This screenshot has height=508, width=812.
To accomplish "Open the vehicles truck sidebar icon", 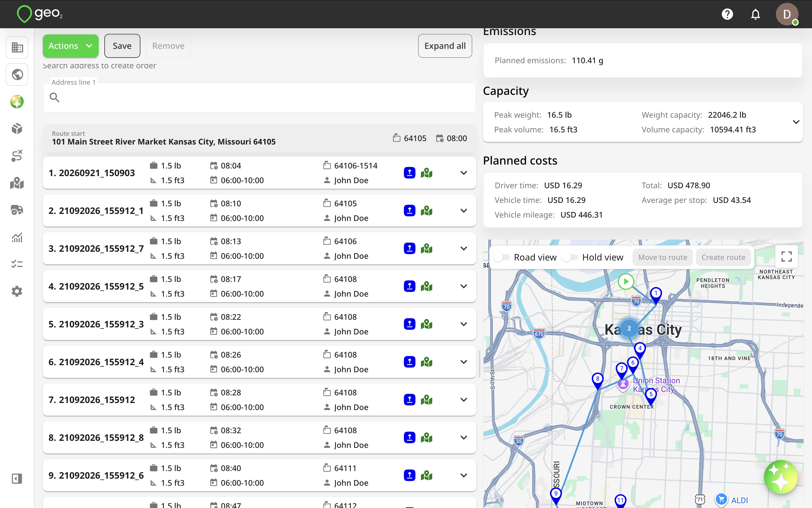I will [x=17, y=210].
